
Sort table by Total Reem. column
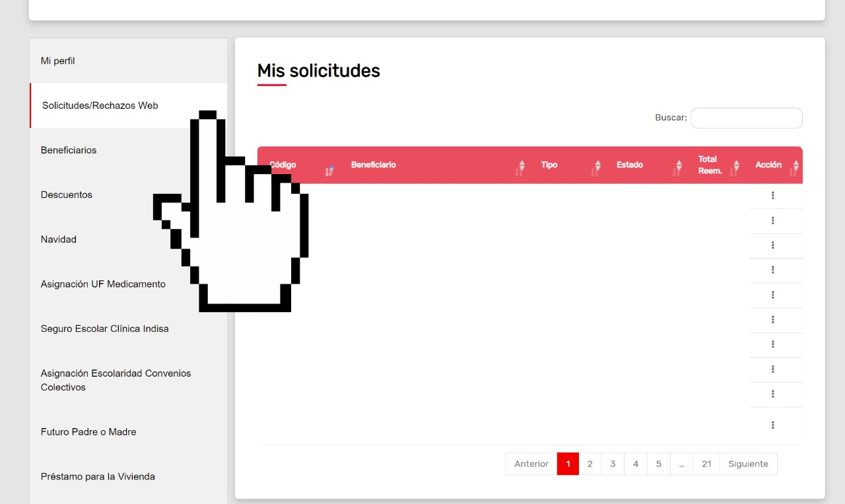tap(710, 165)
